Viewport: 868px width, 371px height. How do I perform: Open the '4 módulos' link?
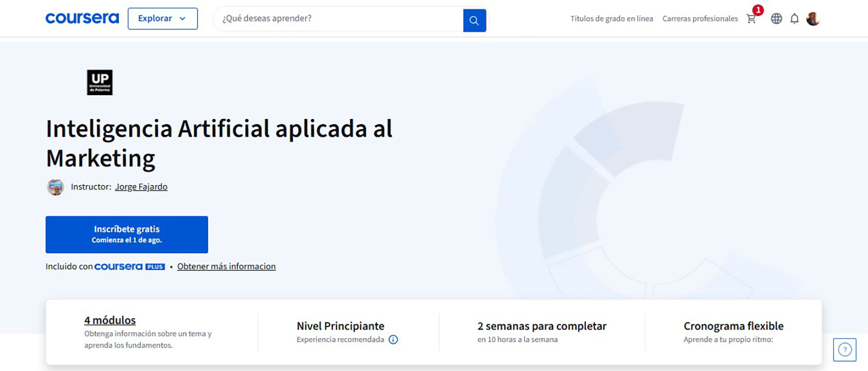click(110, 320)
